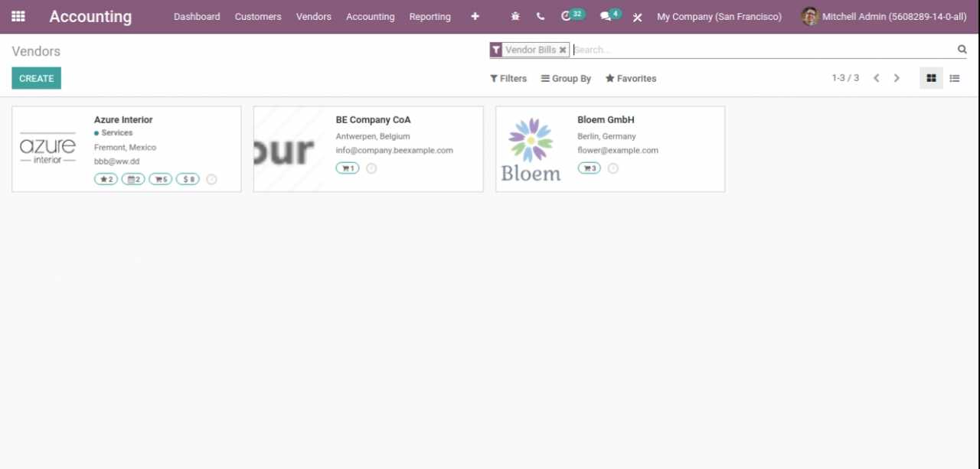Screen dimensions: 980x469
Task: Click the phone call icon
Action: tap(540, 16)
